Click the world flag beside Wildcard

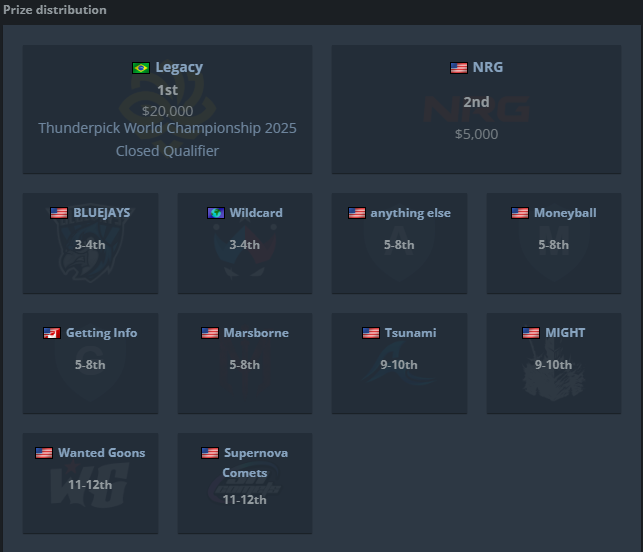tap(216, 213)
